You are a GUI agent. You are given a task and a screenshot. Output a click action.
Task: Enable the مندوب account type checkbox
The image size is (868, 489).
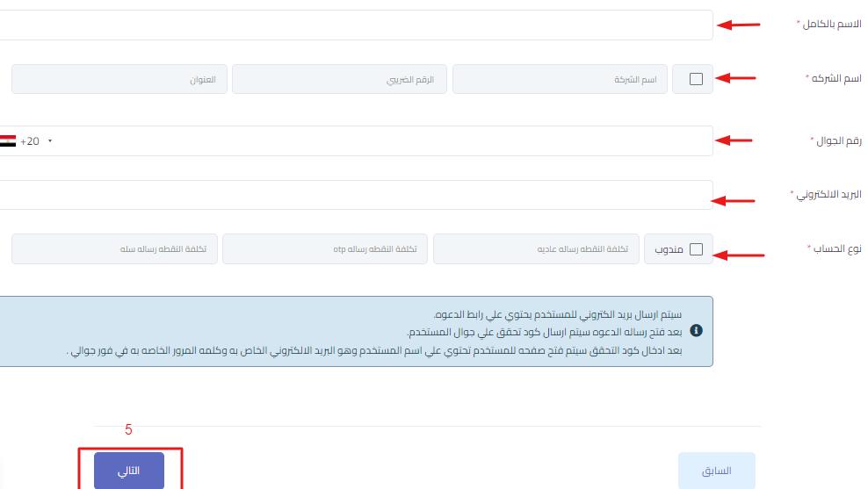[696, 249]
